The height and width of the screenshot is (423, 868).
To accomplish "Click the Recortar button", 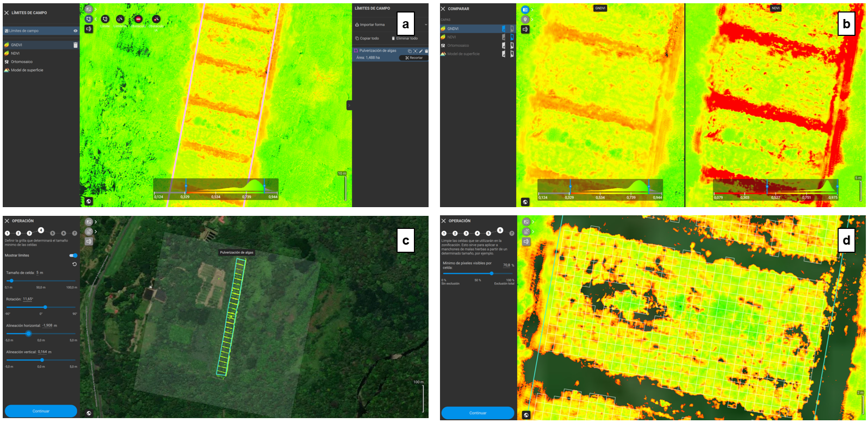I will 414,58.
